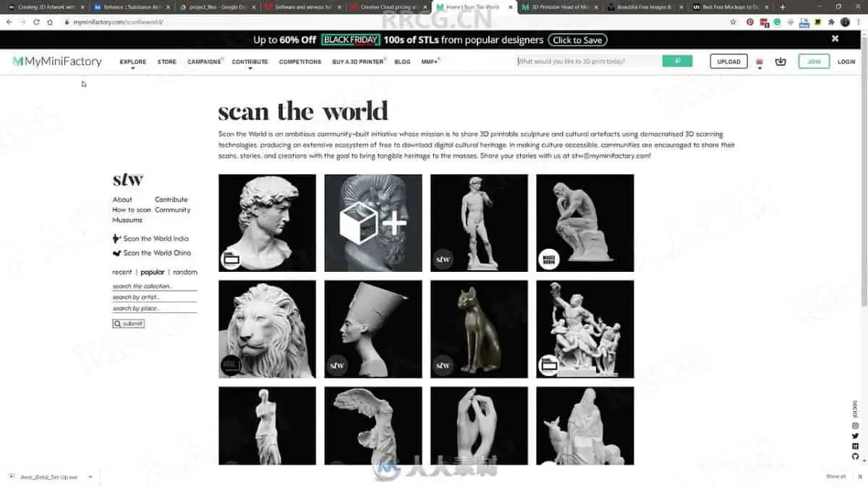Open the sidebar Contribute link
Image resolution: width=868 pixels, height=488 pixels.
(171, 200)
